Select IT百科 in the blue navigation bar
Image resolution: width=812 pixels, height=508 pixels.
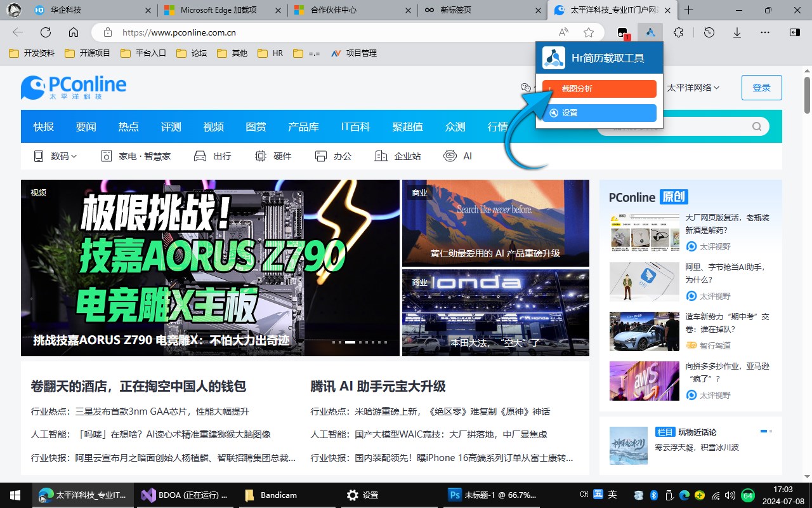point(355,126)
